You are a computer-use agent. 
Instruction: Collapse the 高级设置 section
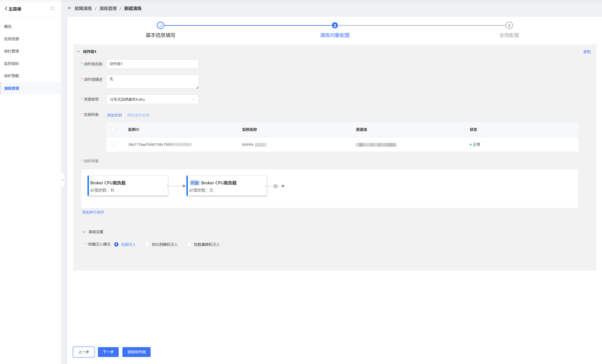tap(84, 232)
